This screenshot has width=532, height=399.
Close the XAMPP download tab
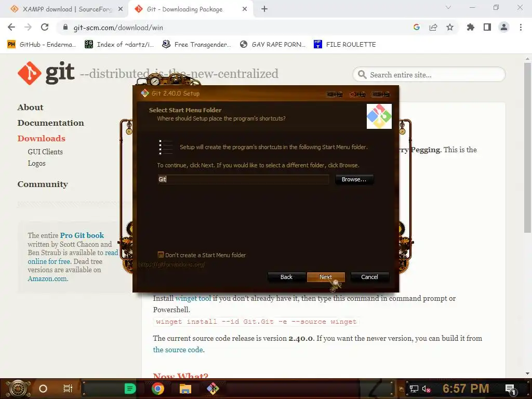(x=121, y=9)
